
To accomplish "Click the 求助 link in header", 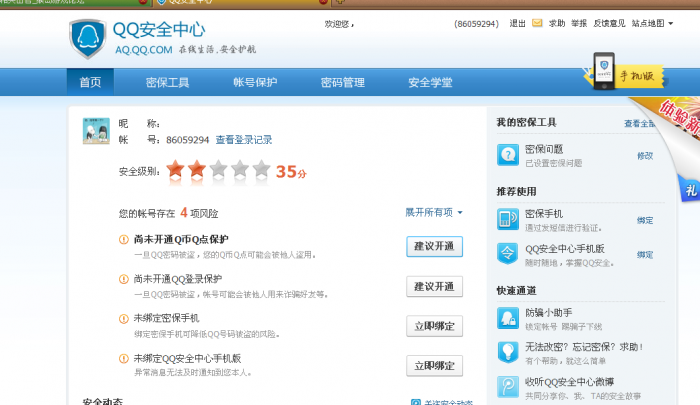I will pyautogui.click(x=557, y=23).
